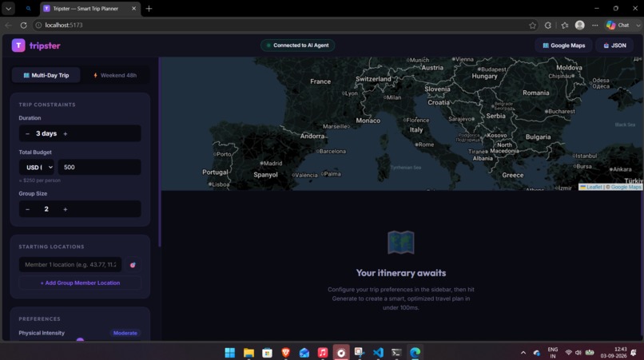Open Google Maps view button
The image size is (644, 360).
563,45
